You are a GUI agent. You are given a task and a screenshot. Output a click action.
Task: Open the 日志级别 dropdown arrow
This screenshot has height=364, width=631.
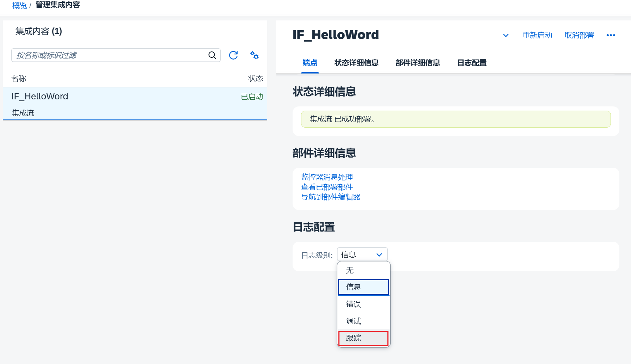coord(379,254)
